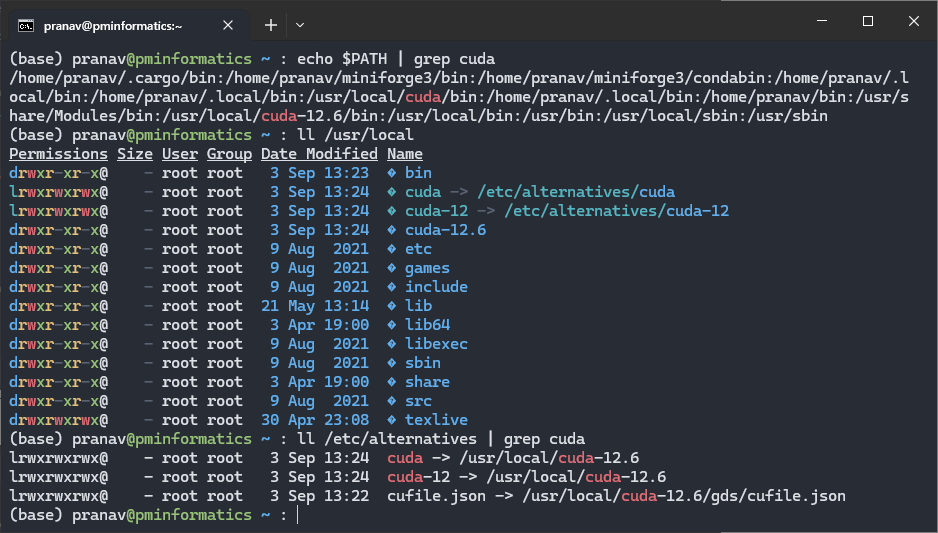938x533 pixels.
Task: Click the games directory name
Action: pyautogui.click(x=427, y=269)
